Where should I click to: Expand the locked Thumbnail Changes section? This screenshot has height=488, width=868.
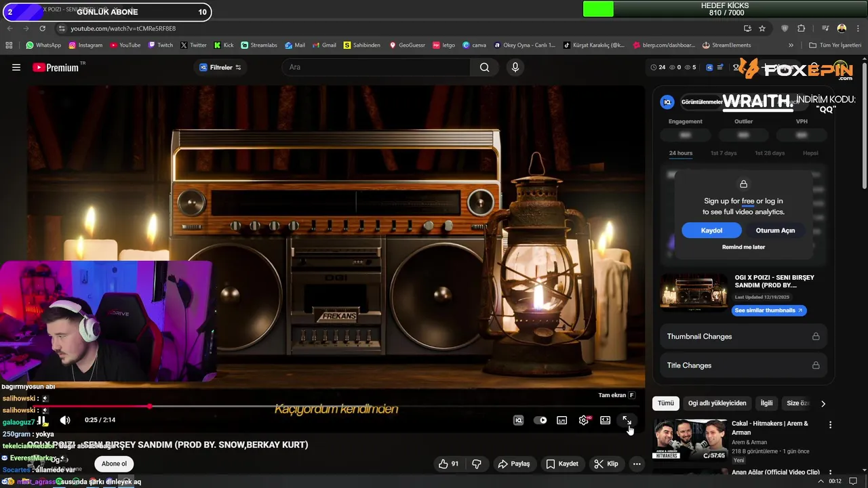[x=743, y=336]
